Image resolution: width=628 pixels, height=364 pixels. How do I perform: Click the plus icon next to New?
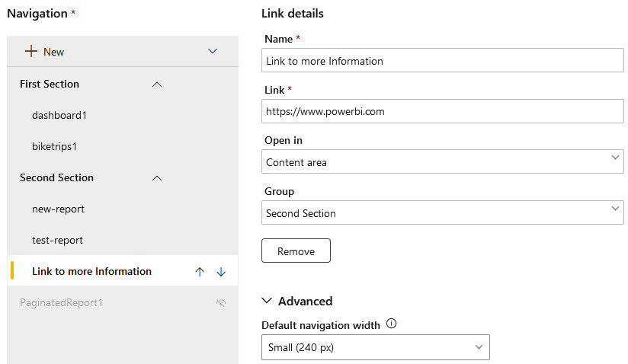click(x=30, y=51)
